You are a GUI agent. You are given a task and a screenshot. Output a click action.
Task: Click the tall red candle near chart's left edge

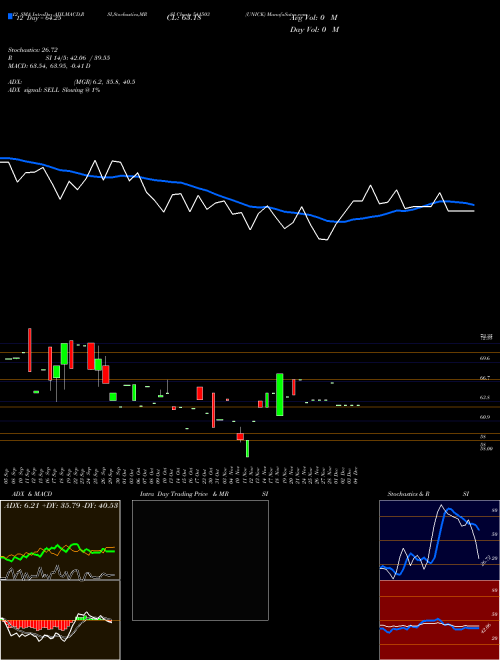[30, 350]
